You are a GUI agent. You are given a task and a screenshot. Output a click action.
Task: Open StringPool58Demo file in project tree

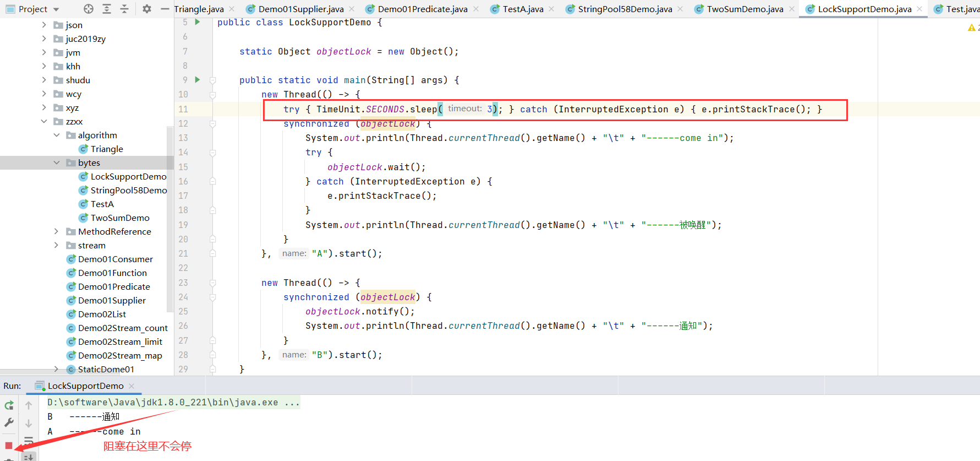point(128,190)
